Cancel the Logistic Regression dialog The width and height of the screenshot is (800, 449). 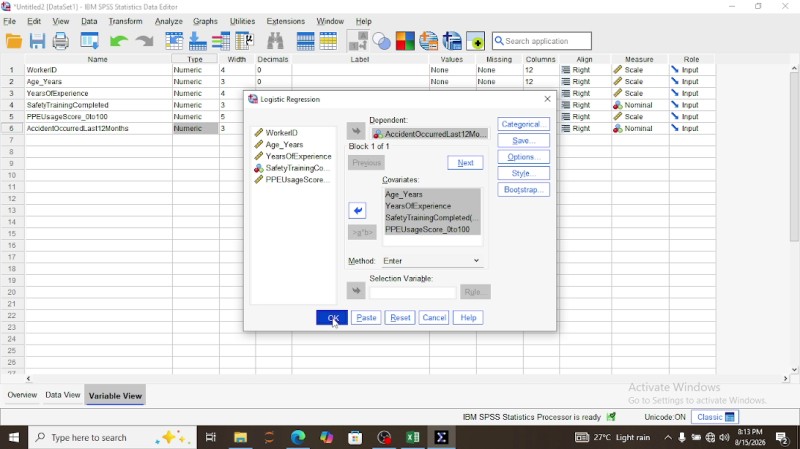[434, 317]
